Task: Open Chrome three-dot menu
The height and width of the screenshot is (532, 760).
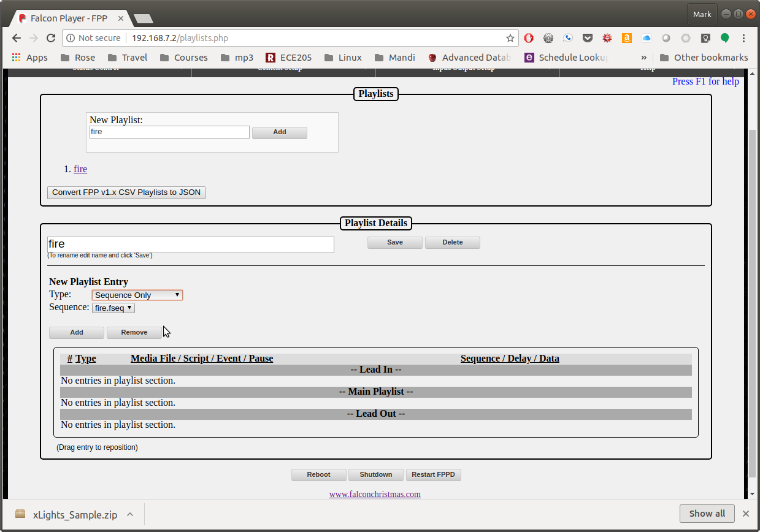Action: click(744, 38)
